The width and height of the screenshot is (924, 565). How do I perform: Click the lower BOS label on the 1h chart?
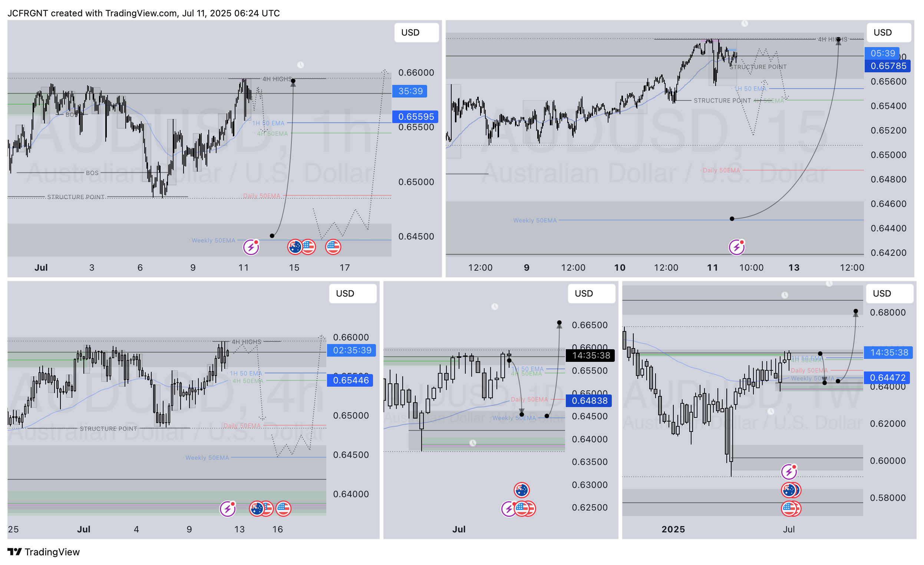[92, 173]
